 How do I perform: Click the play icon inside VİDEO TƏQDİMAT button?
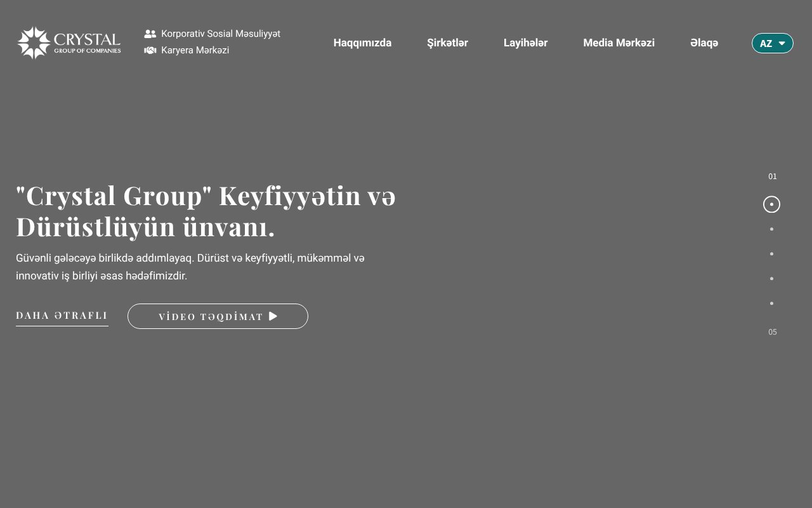point(273,316)
